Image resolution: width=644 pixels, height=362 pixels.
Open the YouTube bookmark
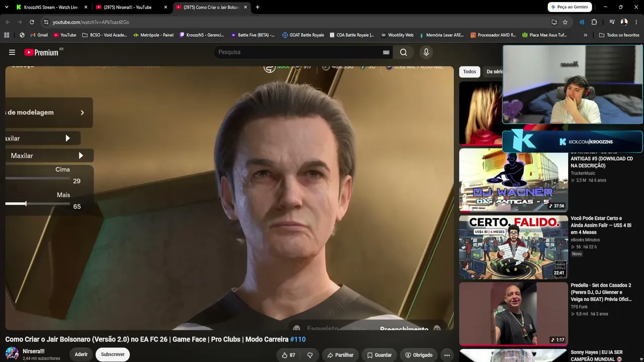pyautogui.click(x=65, y=35)
